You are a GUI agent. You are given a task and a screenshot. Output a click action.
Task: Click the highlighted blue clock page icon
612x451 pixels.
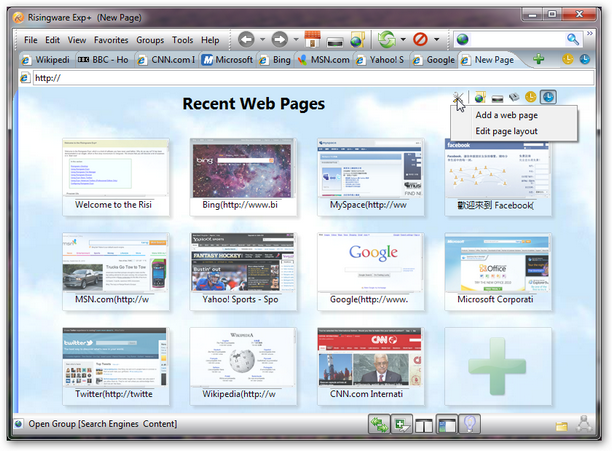point(548,97)
